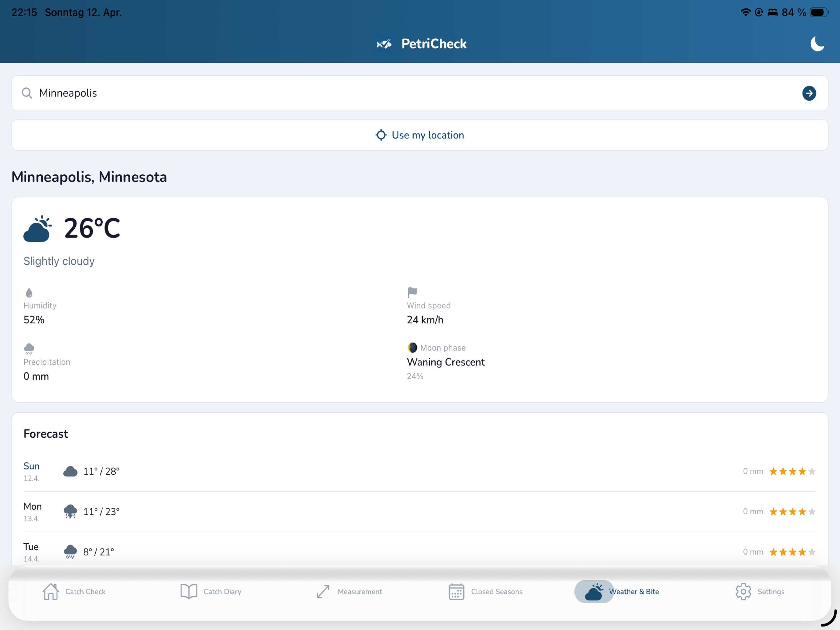Click the Wi-Fi status icon
This screenshot has width=840, height=630.
(745, 12)
